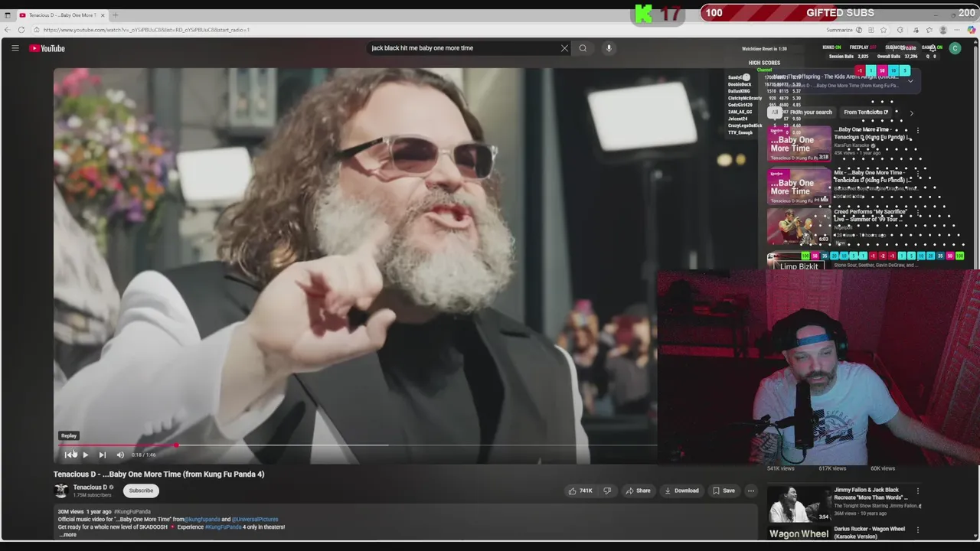This screenshot has height=551, width=980.
Task: Open KaraFun Karaoke Baby One More Time thumbnail
Action: point(799,144)
